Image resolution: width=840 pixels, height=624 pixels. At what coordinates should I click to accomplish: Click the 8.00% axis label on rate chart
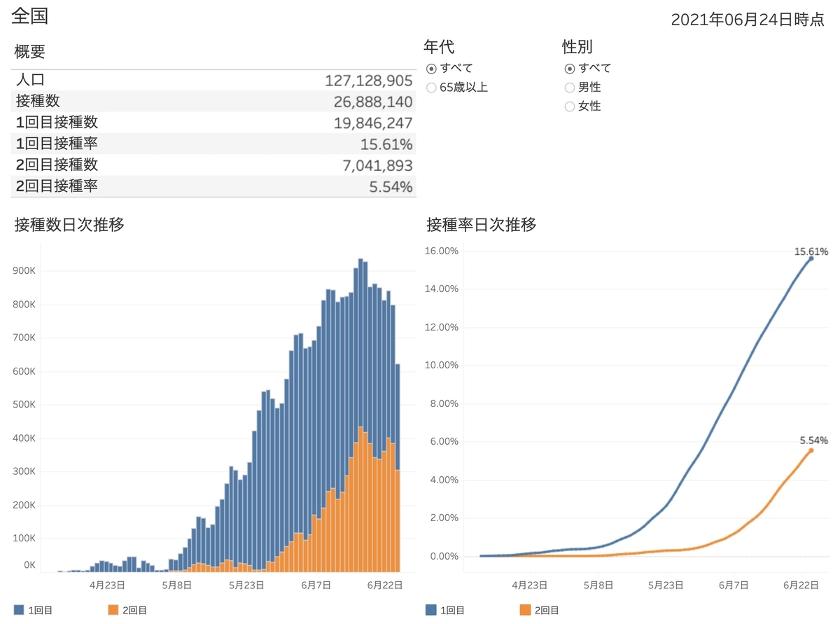coord(443,403)
